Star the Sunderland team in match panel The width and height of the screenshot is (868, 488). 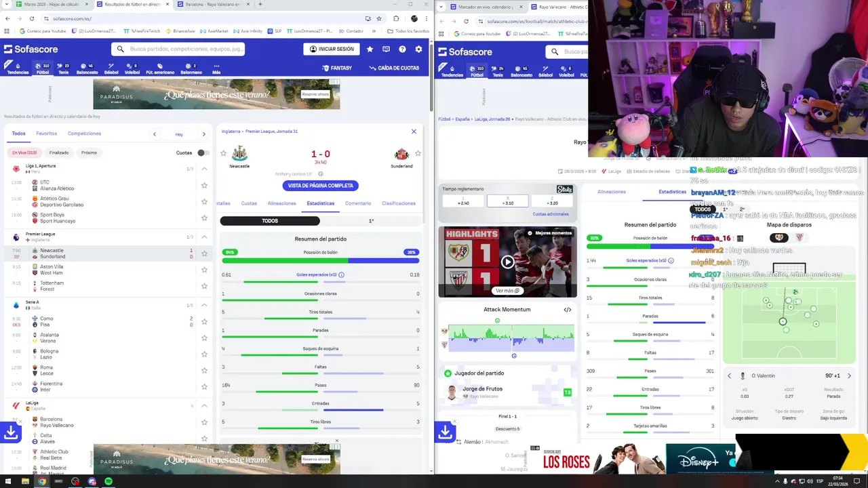coord(418,153)
